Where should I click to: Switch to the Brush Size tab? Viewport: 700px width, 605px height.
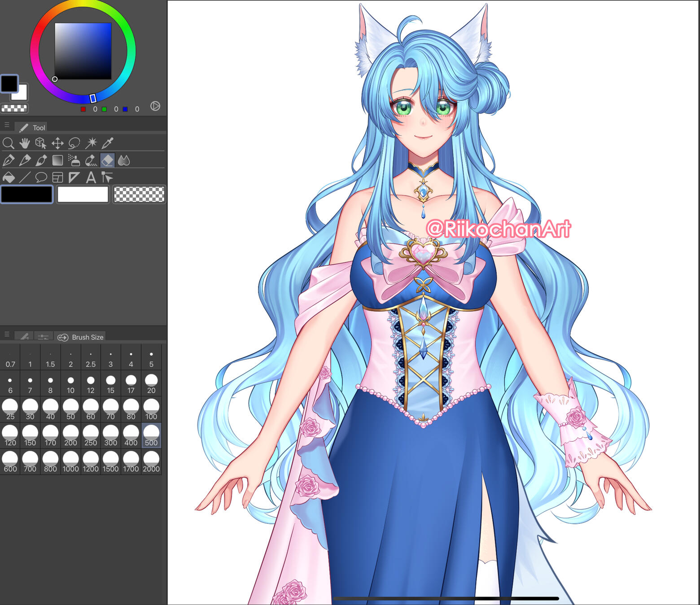tap(82, 337)
